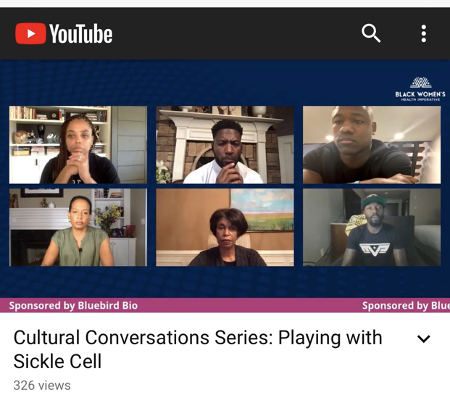Screen dimensions: 450x403
Task: Click the 326 views text
Action: 42,385
